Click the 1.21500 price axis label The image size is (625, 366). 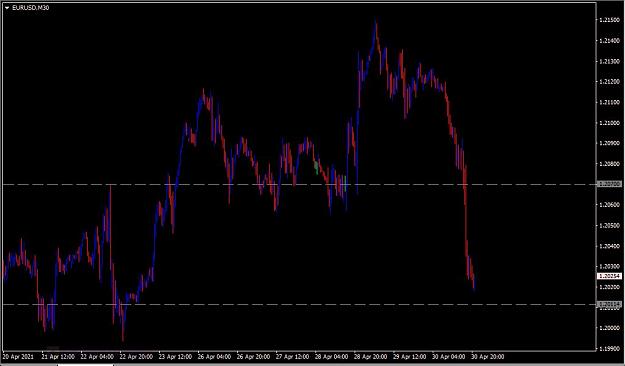coord(610,20)
